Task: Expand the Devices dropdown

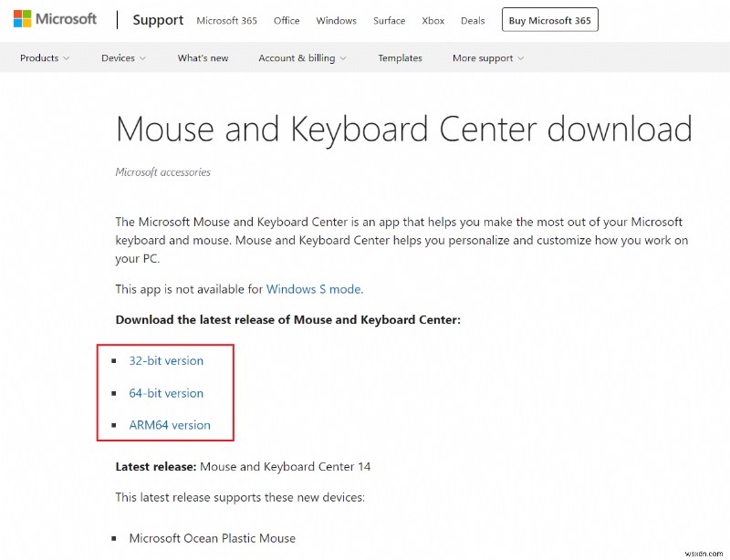Action: click(120, 57)
